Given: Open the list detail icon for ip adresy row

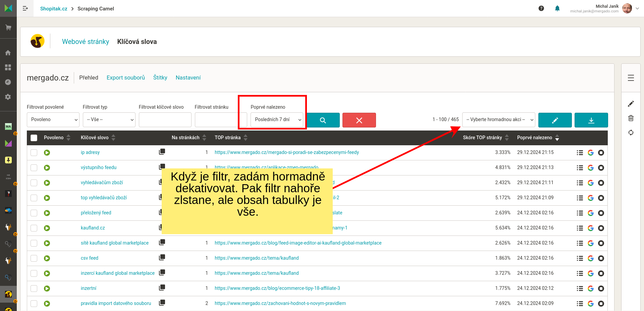Looking at the screenshot, I should (580, 153).
